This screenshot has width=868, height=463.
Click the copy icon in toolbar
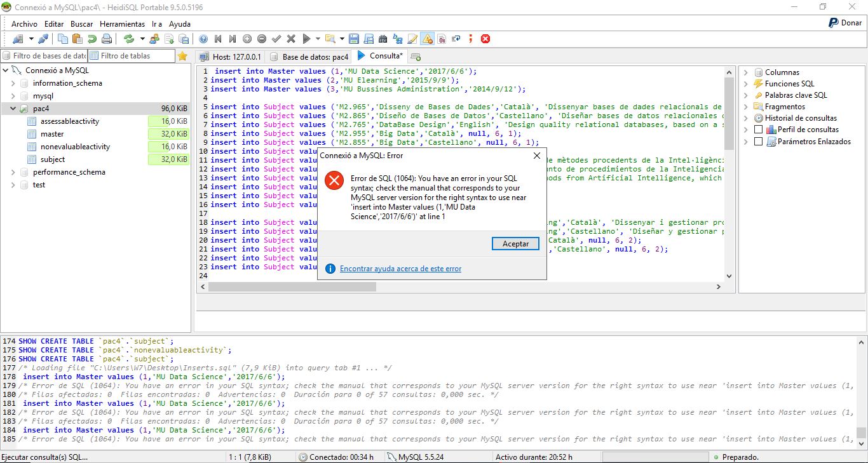[63, 39]
